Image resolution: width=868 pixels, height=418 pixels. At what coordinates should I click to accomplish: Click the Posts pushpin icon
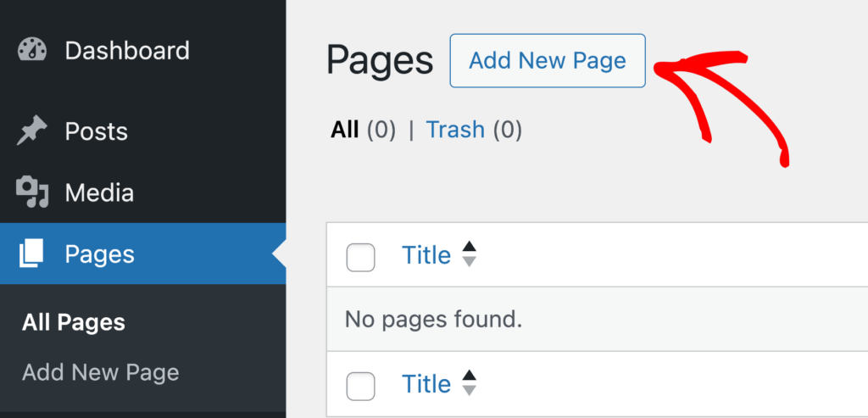[x=32, y=131]
